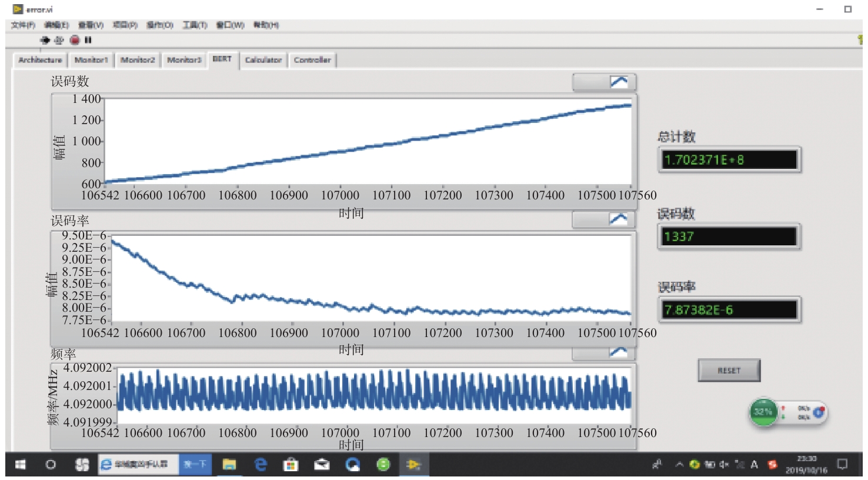Image resolution: width=868 pixels, height=480 pixels.
Task: Click the 总计数 numeric display field
Action: [x=729, y=160]
